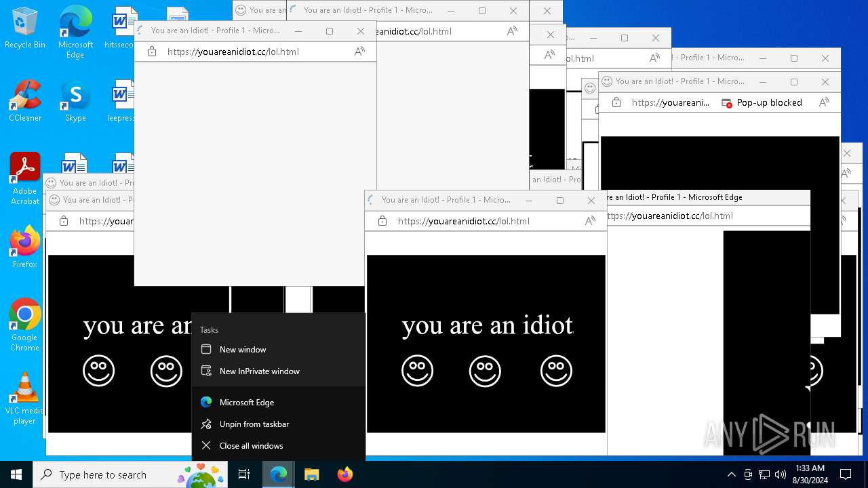Click Read aloud icon in center idiot window
Image resolution: width=868 pixels, height=488 pixels.
click(x=591, y=221)
